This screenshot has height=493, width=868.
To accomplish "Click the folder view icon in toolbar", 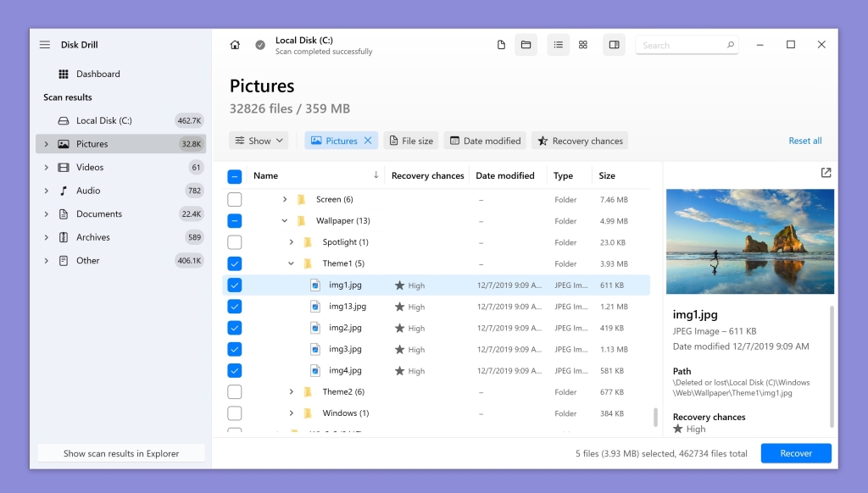I will (x=526, y=44).
